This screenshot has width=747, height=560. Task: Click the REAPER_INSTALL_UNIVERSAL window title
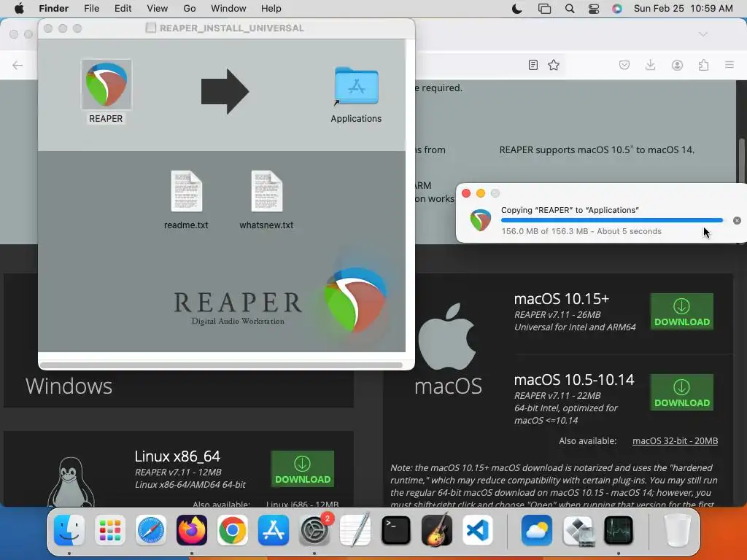tap(231, 28)
